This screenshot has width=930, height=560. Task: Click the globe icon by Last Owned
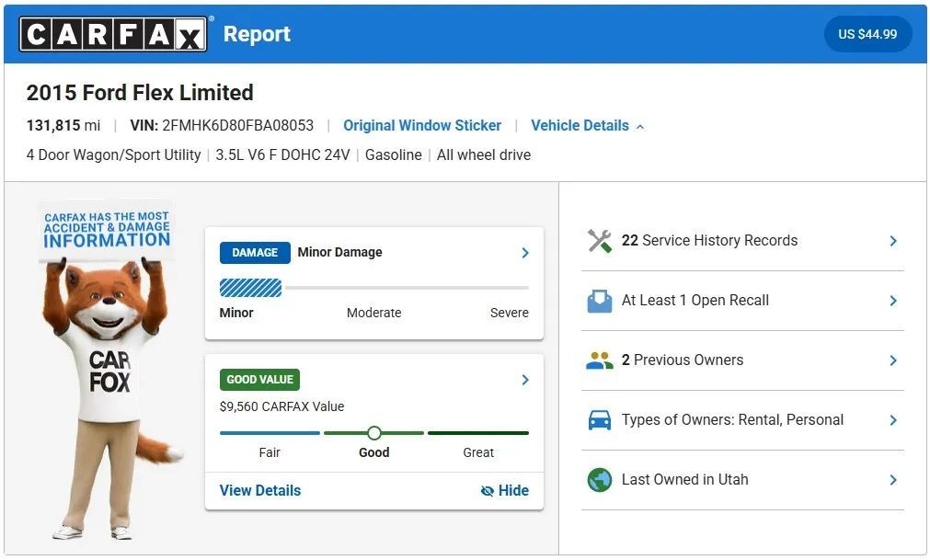pos(599,480)
